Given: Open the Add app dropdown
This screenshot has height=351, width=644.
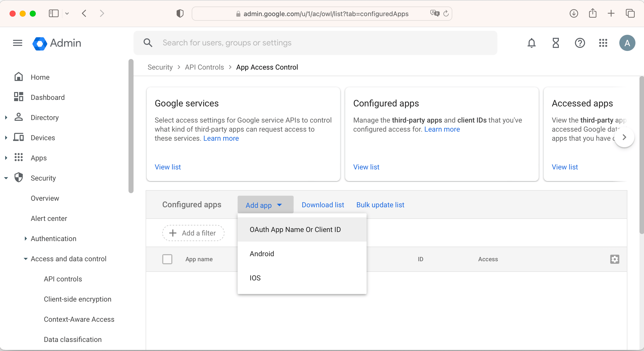Looking at the screenshot, I should pos(266,205).
